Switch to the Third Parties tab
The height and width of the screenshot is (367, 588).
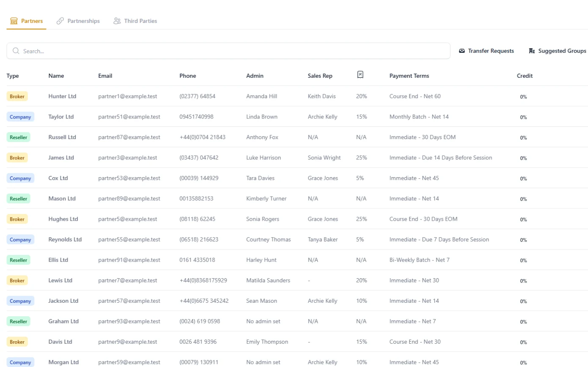pyautogui.click(x=135, y=21)
